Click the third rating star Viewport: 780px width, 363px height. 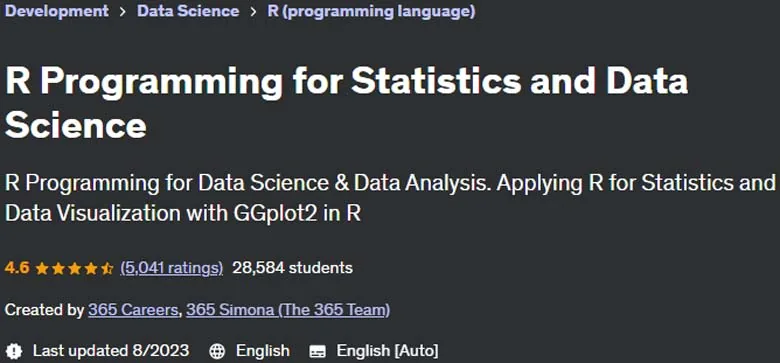pos(75,269)
